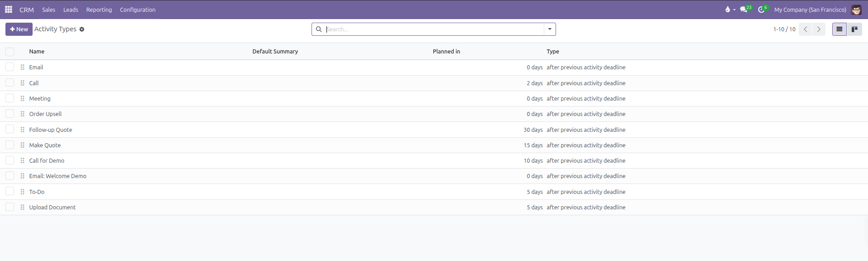Click the drag handle for Email row
Screen dimensions: 868x261
coord(23,68)
